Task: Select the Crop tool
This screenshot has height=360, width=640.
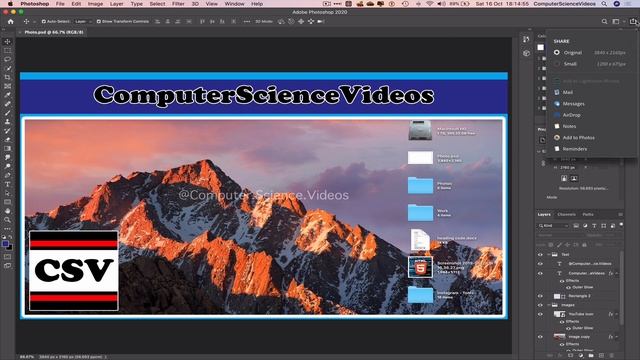Action: point(7,77)
